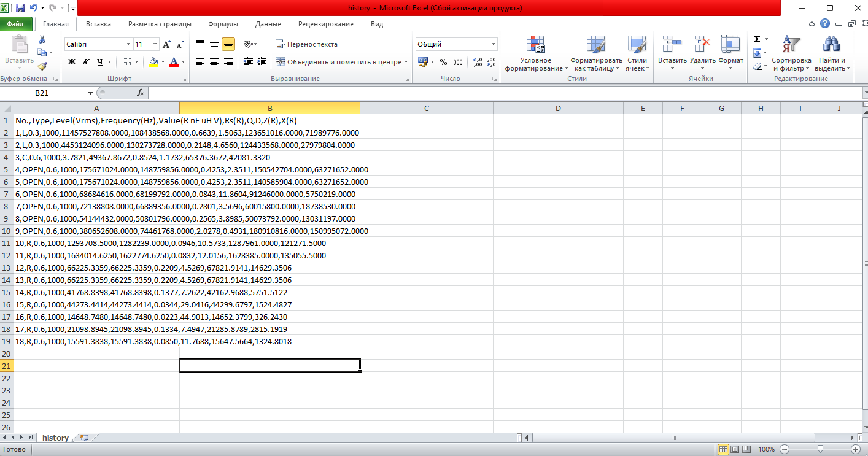This screenshot has height=456, width=868.
Task: Switch to the Формулы tab
Action: 223,24
